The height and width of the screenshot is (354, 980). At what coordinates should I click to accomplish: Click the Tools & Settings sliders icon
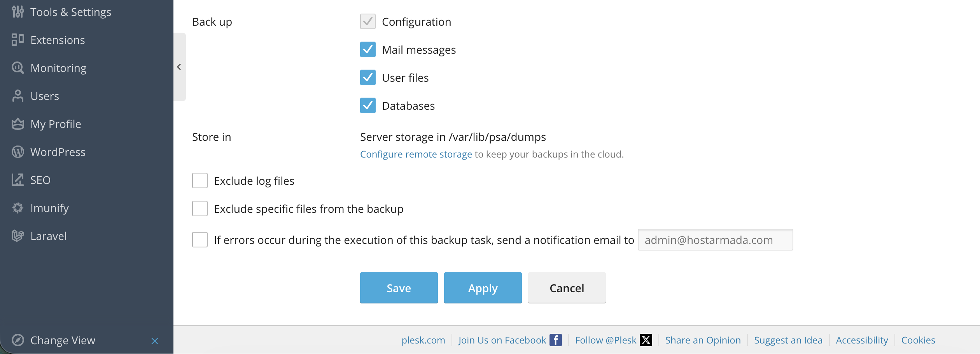(18, 12)
